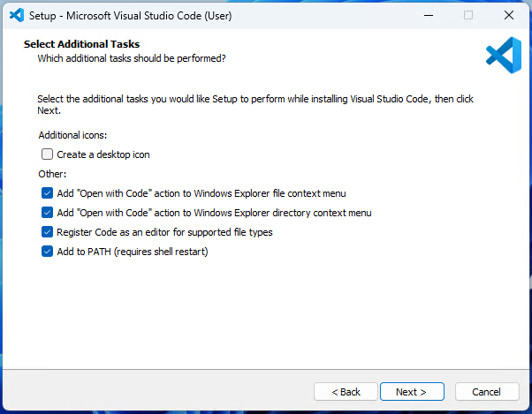Enable the Create a desktop icon checkbox
The height and width of the screenshot is (414, 532).
click(x=47, y=154)
